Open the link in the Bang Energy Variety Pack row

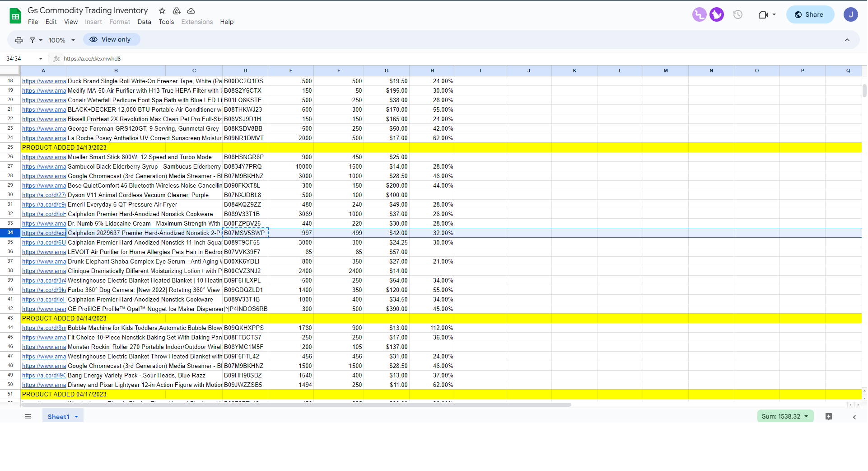click(x=44, y=376)
